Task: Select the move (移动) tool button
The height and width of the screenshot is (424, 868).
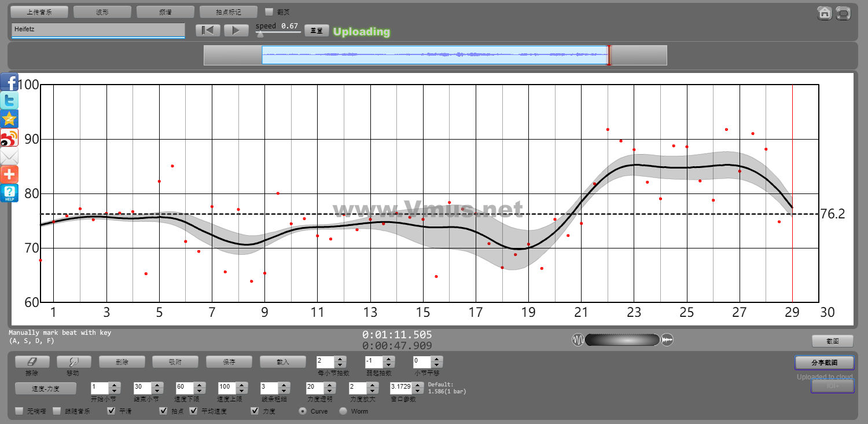Action: tap(73, 361)
